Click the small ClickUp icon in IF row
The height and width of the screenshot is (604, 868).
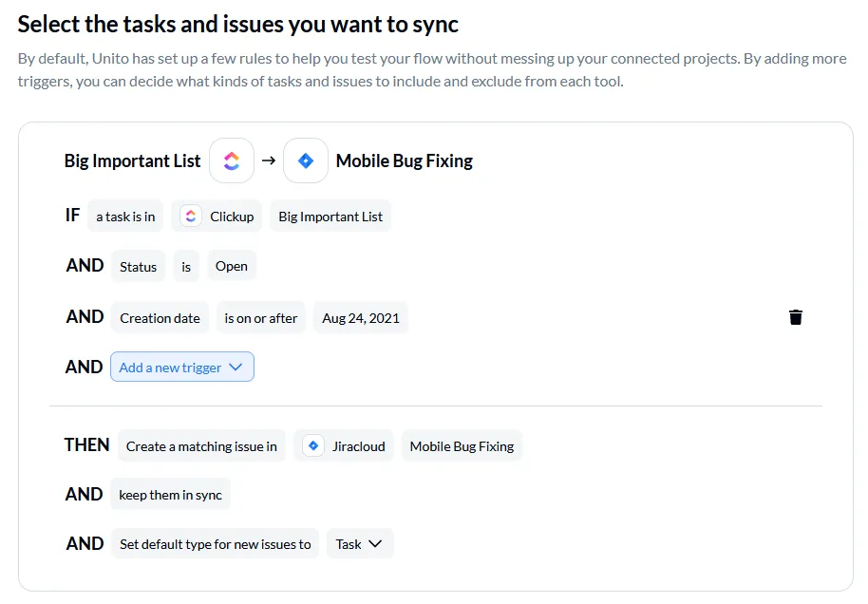pyautogui.click(x=191, y=217)
